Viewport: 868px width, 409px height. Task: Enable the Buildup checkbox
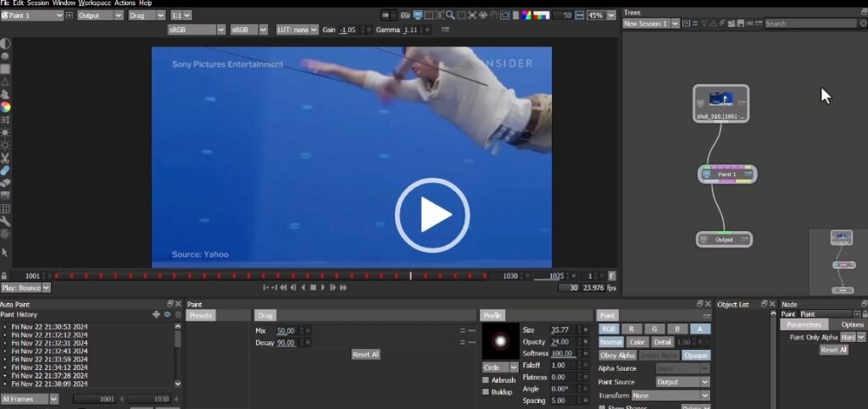pos(486,392)
